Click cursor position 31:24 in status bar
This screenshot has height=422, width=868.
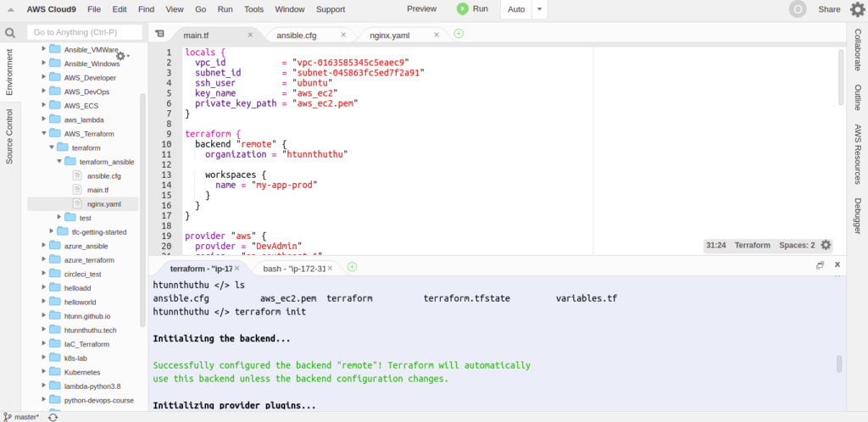point(715,245)
